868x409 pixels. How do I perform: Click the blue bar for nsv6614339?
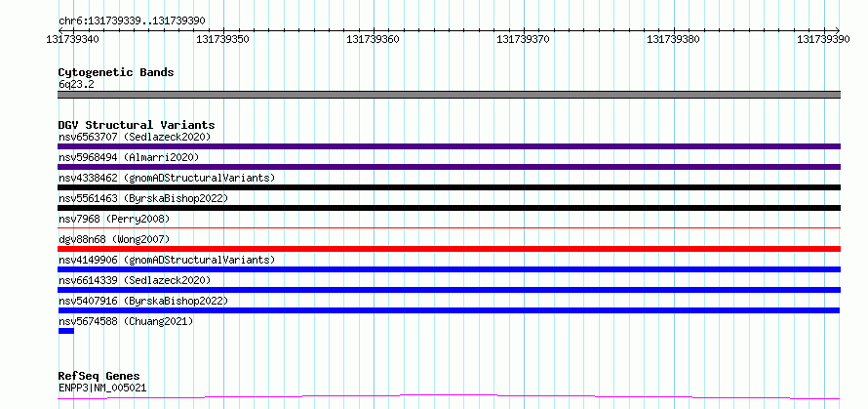(449, 290)
